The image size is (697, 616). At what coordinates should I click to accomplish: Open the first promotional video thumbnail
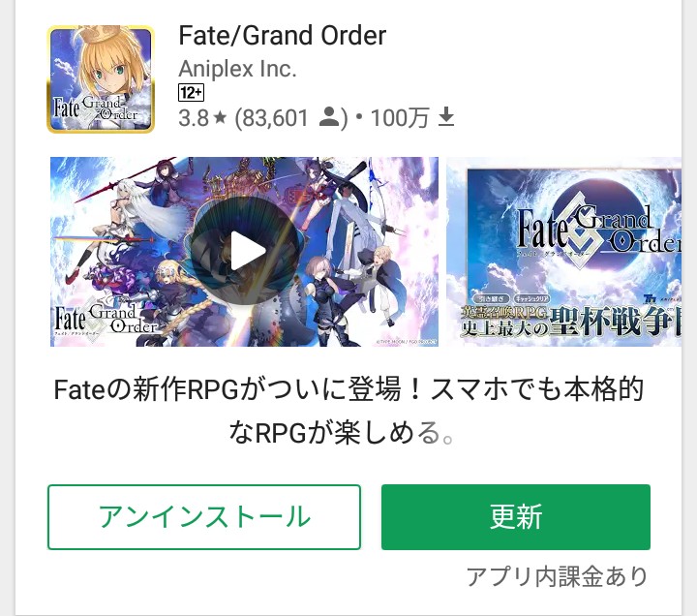coord(244,252)
